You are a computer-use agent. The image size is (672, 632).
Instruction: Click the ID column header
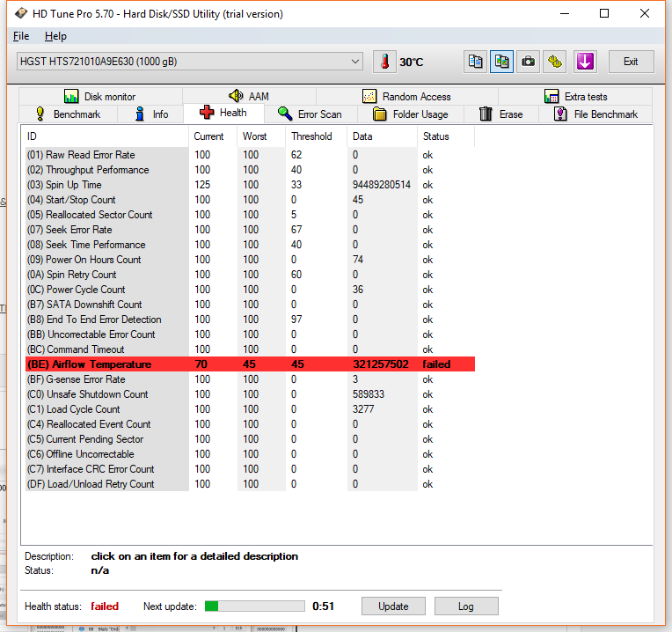point(105,136)
